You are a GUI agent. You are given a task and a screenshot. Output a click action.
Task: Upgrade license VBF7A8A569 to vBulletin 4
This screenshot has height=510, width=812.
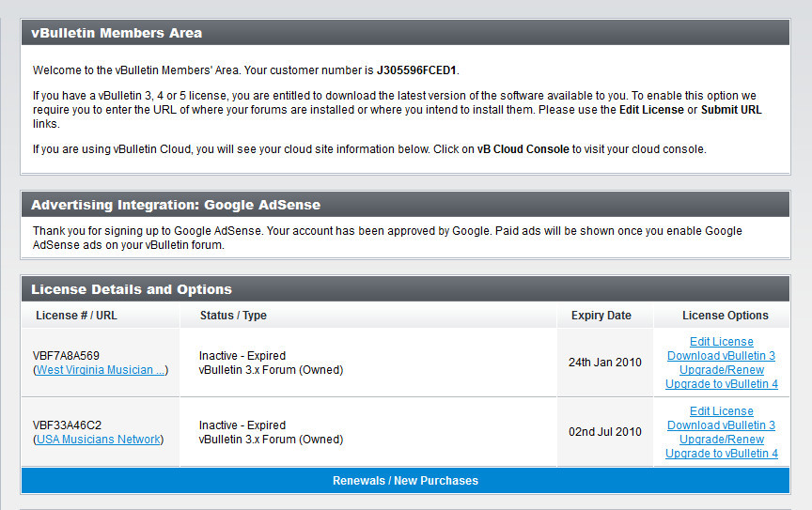point(721,384)
